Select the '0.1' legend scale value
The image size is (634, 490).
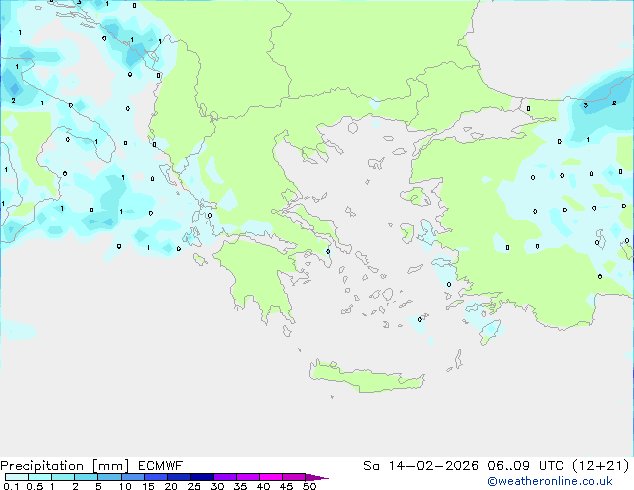pyautogui.click(x=11, y=486)
